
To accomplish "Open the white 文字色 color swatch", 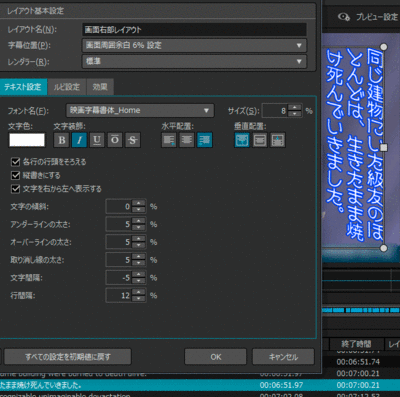I will [x=27, y=140].
